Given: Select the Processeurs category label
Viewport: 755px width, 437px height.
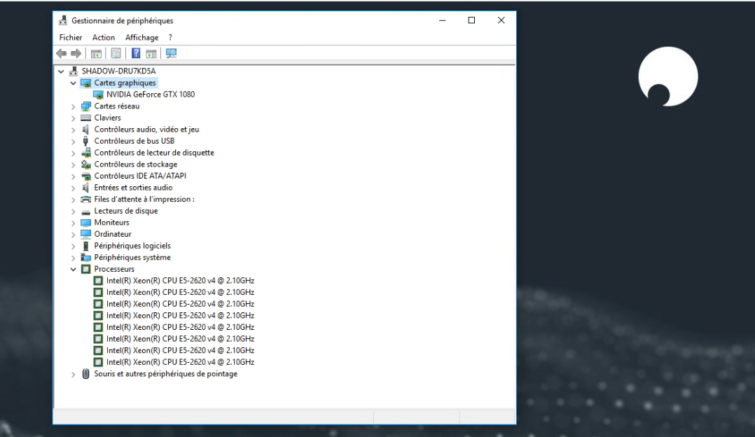Looking at the screenshot, I should tap(114, 269).
